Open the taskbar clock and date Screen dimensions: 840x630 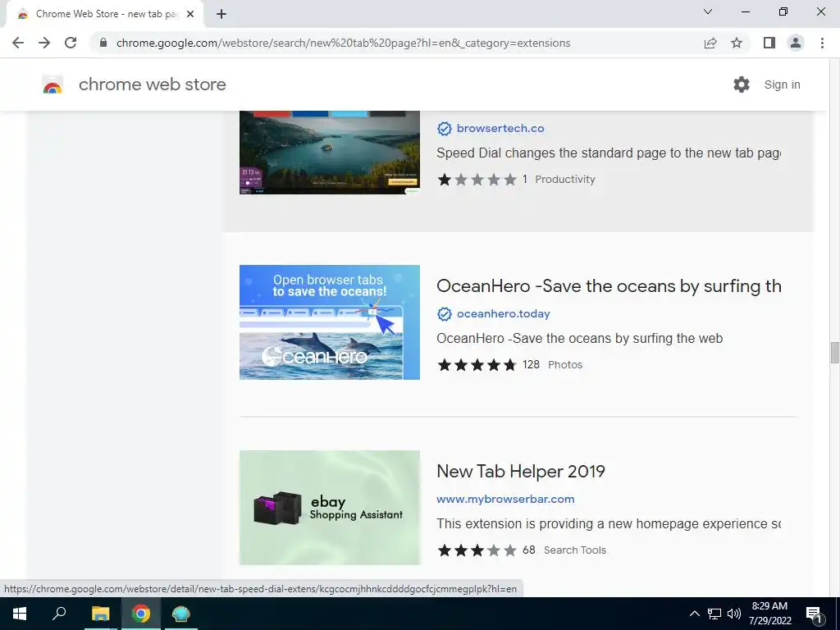point(769,614)
